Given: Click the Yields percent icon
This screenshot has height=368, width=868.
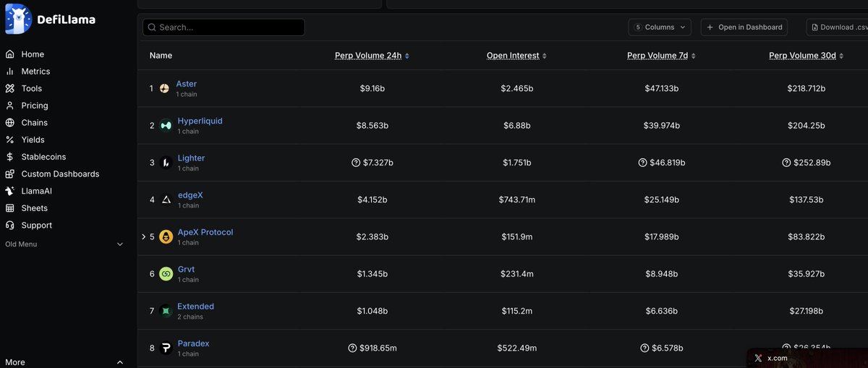Looking at the screenshot, I should tap(9, 140).
